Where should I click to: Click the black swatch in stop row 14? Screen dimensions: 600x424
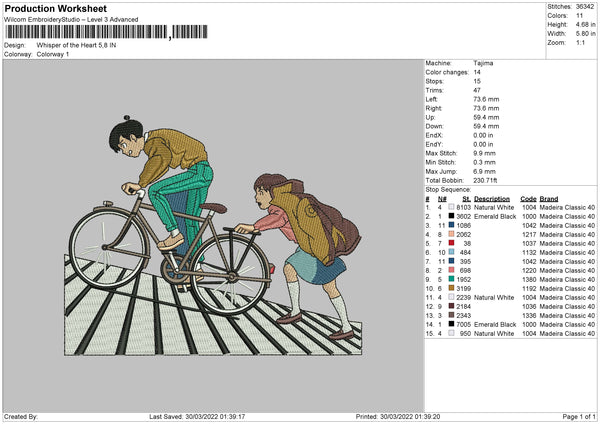click(452, 325)
